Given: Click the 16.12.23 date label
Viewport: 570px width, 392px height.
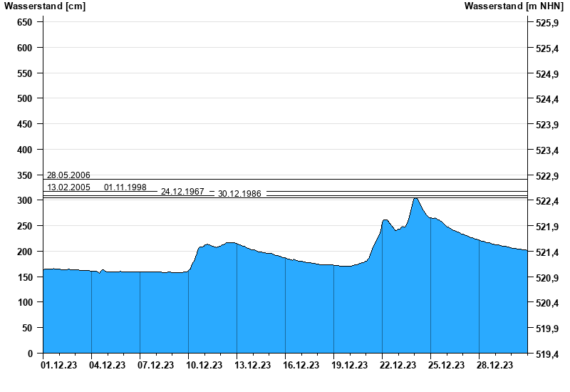Looking at the screenshot, I should [301, 365].
